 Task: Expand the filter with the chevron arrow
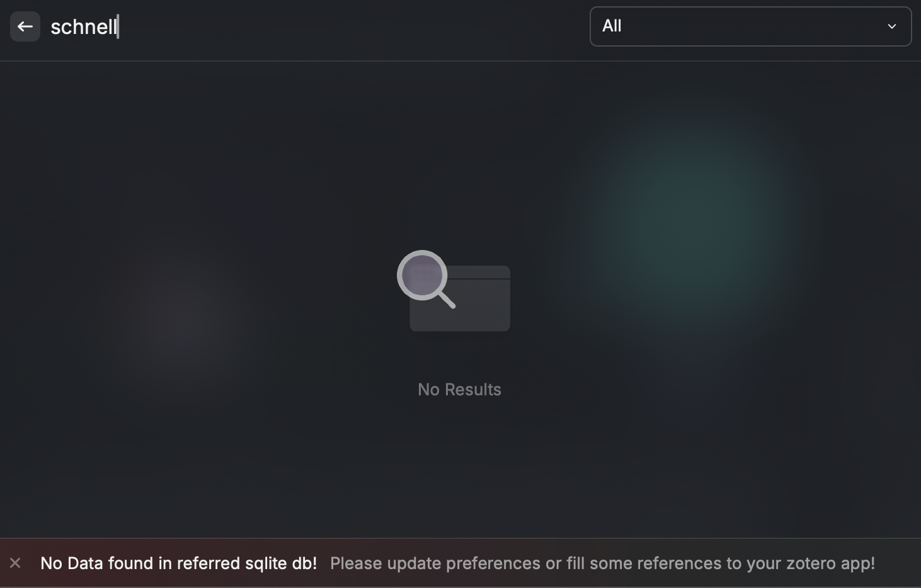point(892,26)
